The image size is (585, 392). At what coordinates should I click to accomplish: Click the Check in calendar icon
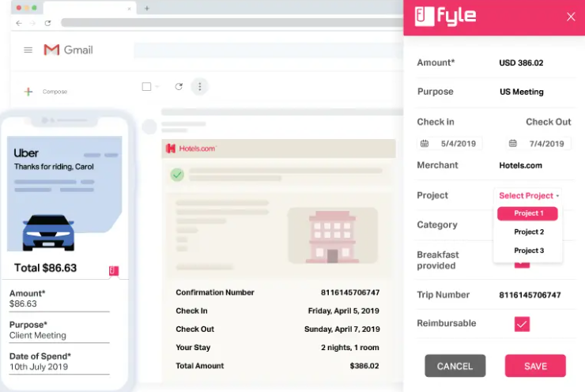(425, 144)
